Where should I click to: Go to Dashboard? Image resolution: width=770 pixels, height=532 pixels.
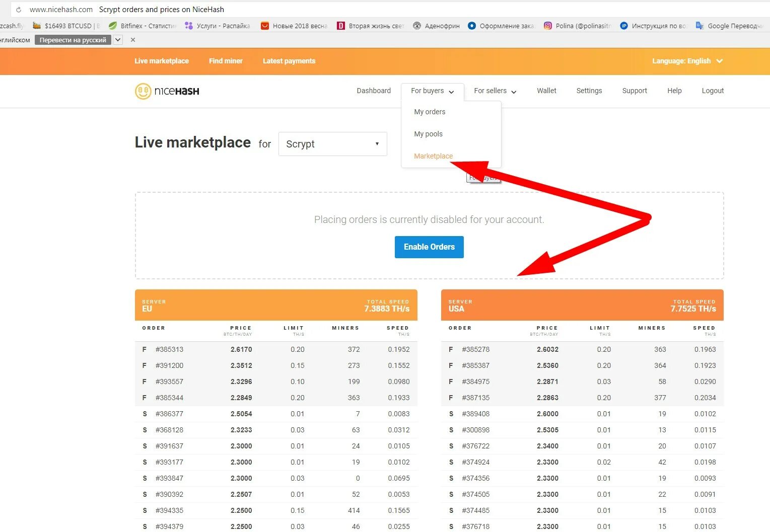click(x=374, y=91)
